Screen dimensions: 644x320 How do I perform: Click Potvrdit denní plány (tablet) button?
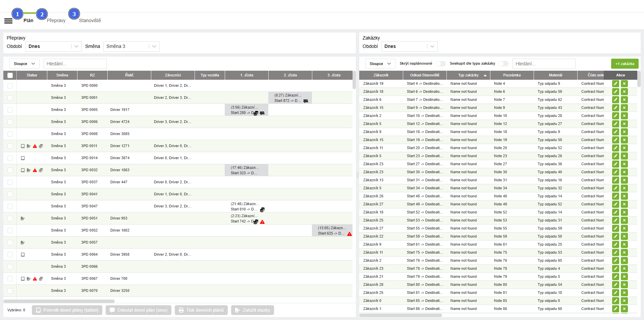pos(67,310)
